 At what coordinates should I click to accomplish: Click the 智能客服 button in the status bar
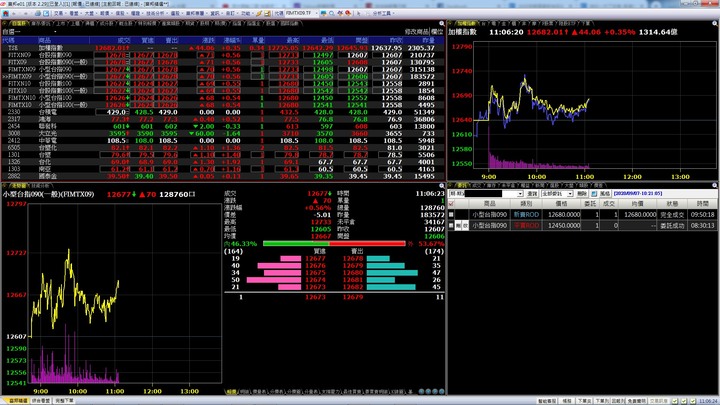(x=547, y=401)
